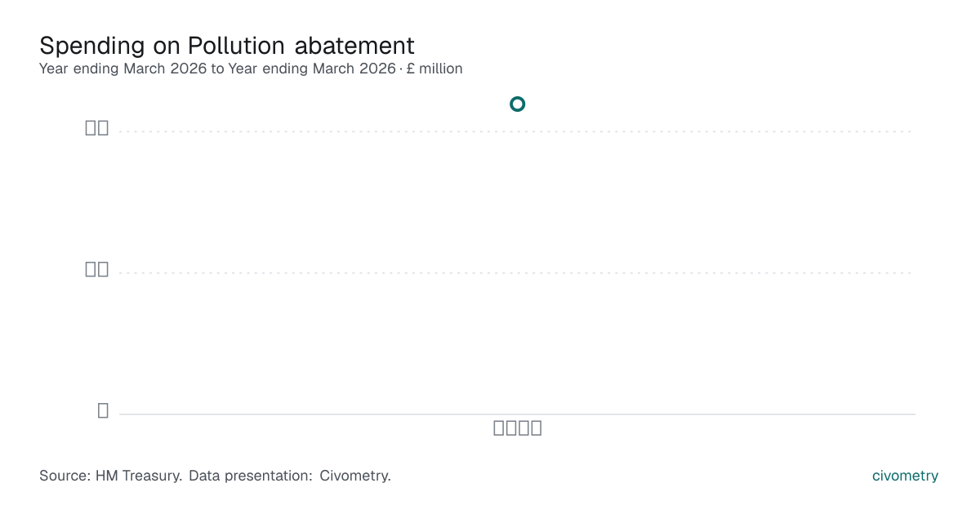Click the upper dotted horizontal gridline

516,131
